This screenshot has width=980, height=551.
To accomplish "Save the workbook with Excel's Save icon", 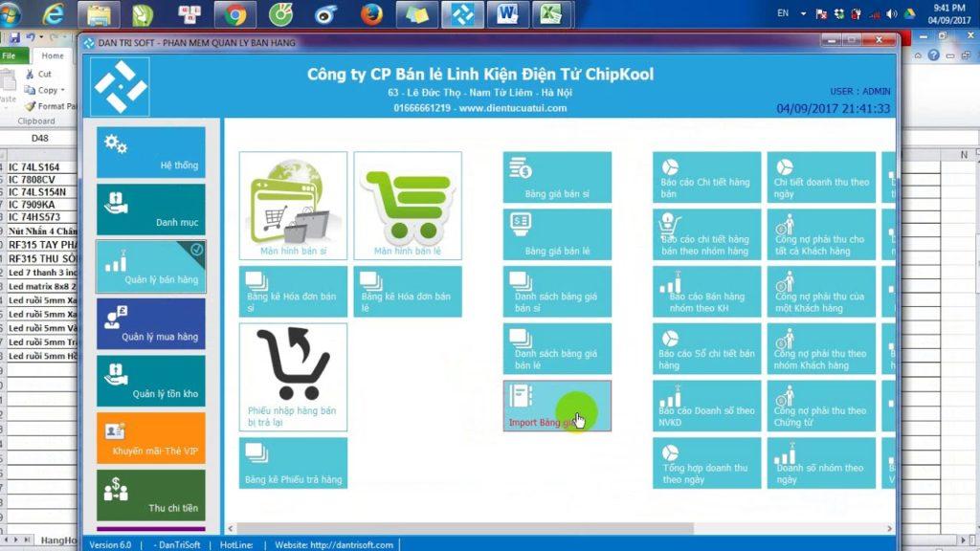I will click(x=15, y=37).
